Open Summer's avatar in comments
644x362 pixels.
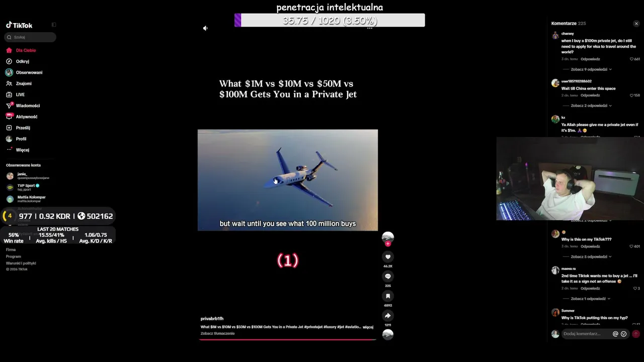555,313
